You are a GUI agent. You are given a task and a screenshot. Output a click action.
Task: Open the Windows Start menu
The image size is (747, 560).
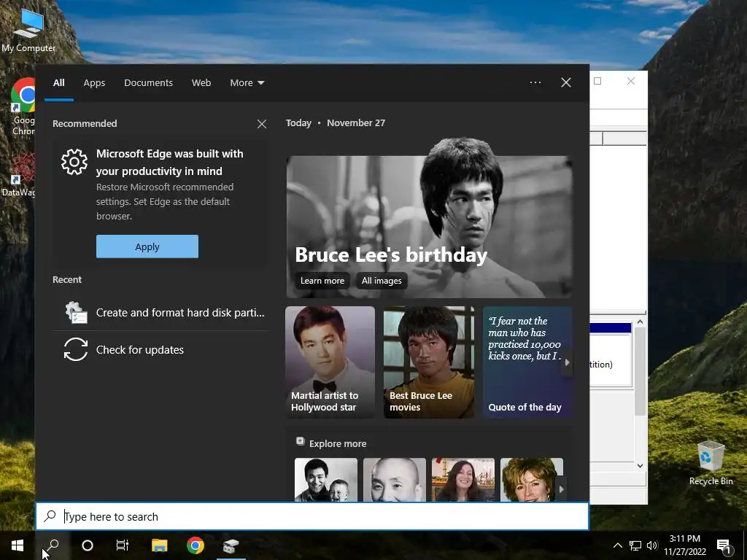click(18, 545)
